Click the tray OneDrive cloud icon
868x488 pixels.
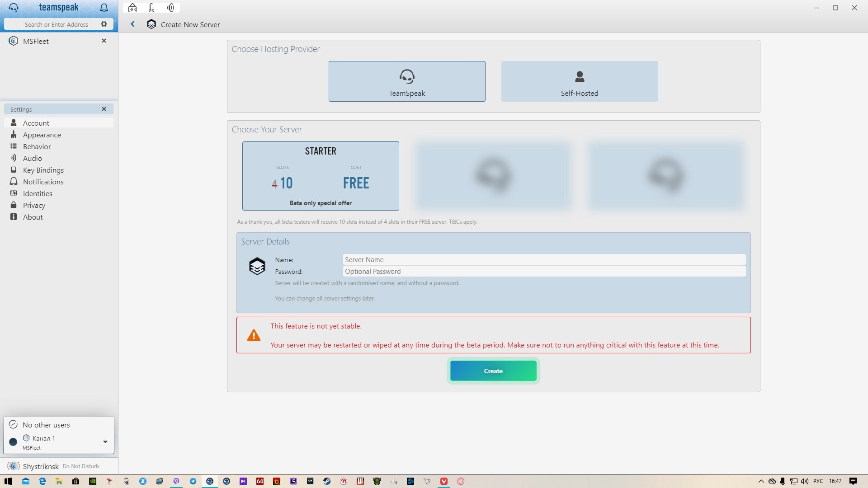pyautogui.click(x=772, y=481)
